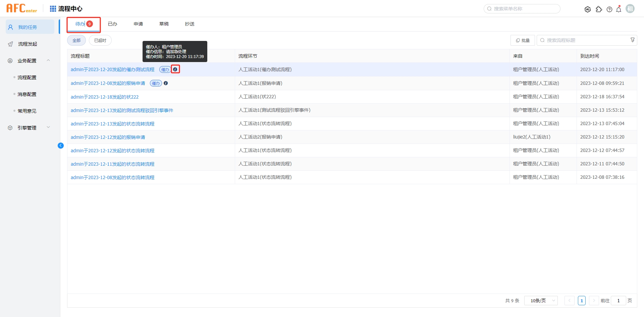Collapse the 业务配置 menu group
The height and width of the screenshot is (317, 644).
tap(48, 60)
